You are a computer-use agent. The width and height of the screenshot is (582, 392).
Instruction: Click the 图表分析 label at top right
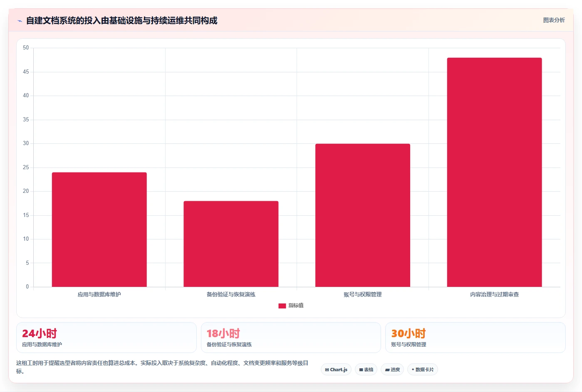(x=554, y=20)
